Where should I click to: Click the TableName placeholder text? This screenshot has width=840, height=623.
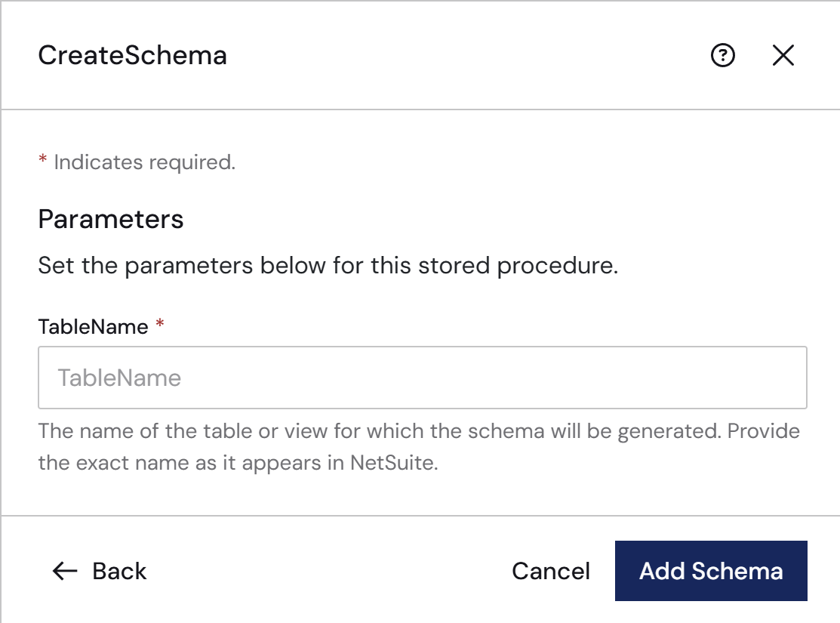[119, 378]
